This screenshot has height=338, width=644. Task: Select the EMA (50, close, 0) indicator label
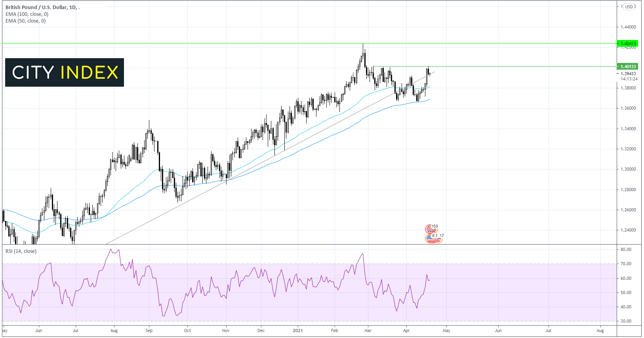(x=26, y=21)
